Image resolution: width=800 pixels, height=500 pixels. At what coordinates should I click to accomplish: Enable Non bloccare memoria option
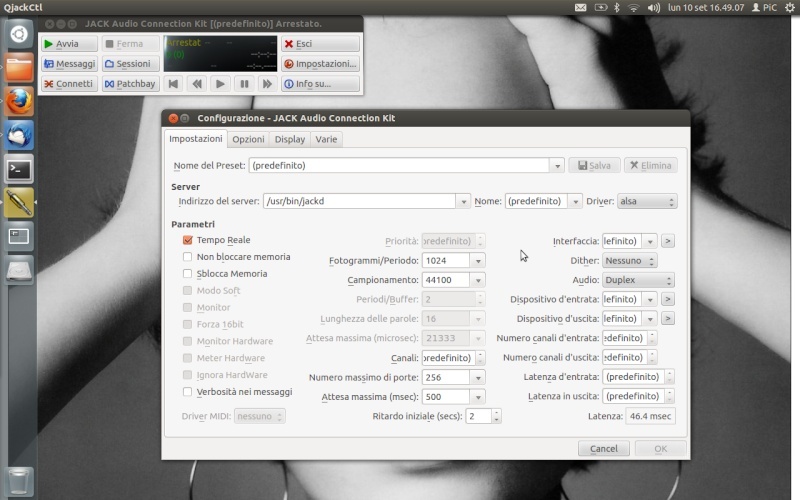point(188,257)
